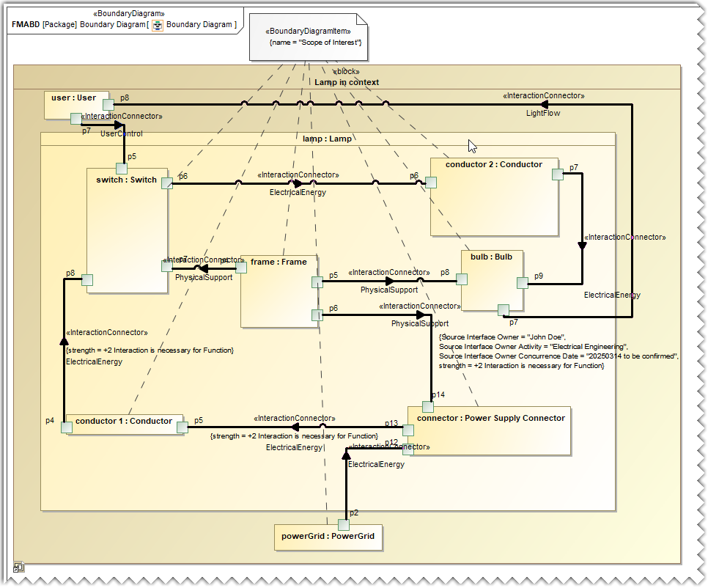Select the frame : Frame block

click(x=279, y=291)
